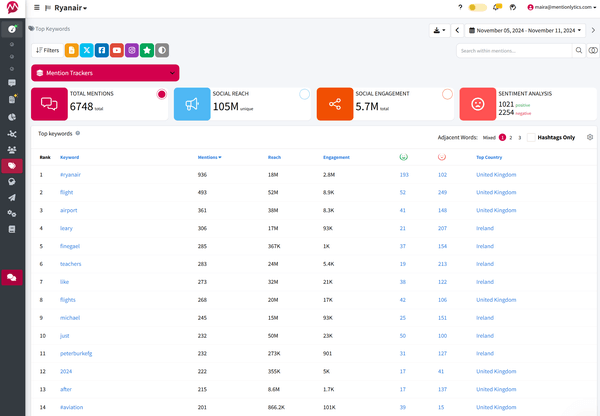Click the Social Engagement share tile
The image size is (600, 416).
(335, 104)
